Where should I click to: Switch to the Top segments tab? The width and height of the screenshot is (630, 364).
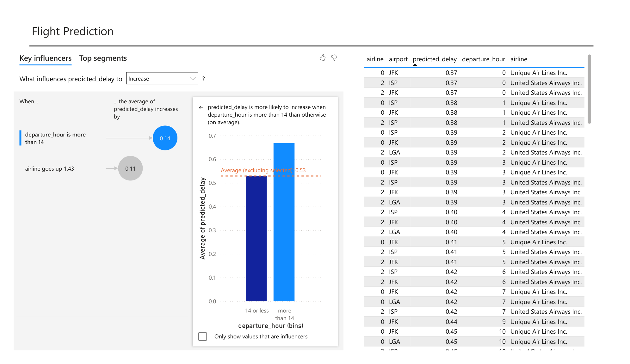[x=103, y=58]
